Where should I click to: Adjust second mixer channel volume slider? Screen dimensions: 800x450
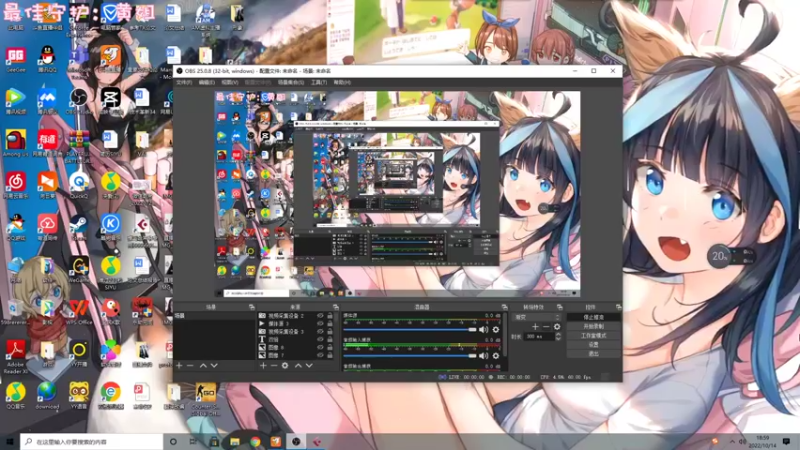point(410,356)
